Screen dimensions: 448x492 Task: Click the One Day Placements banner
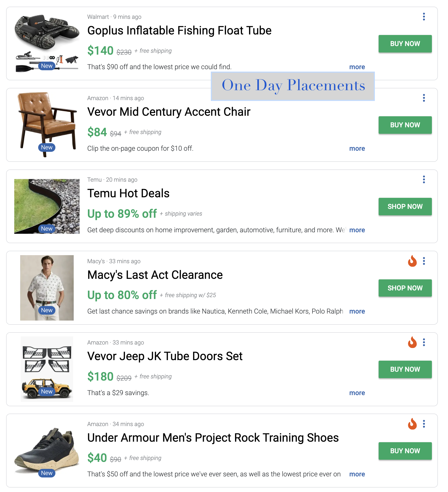(293, 86)
